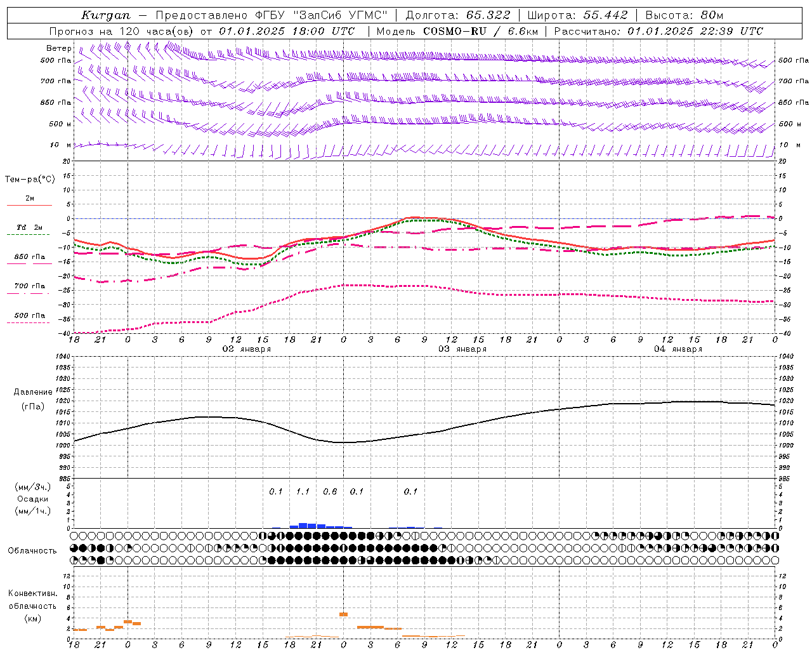Select the text ФГБУ "ЗапСиб УГМС"
This screenshot has height=650, width=812.
pyautogui.click(x=322, y=15)
